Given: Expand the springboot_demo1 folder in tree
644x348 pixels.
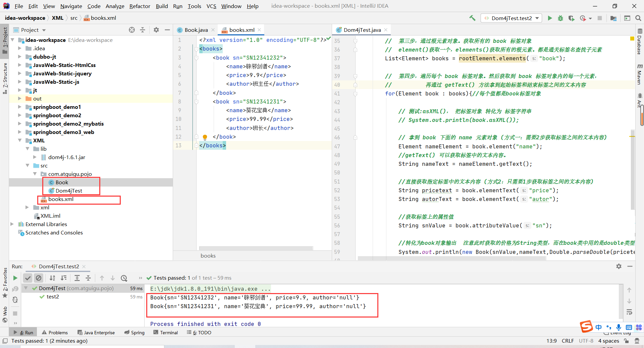Looking at the screenshot, I should click(19, 107).
